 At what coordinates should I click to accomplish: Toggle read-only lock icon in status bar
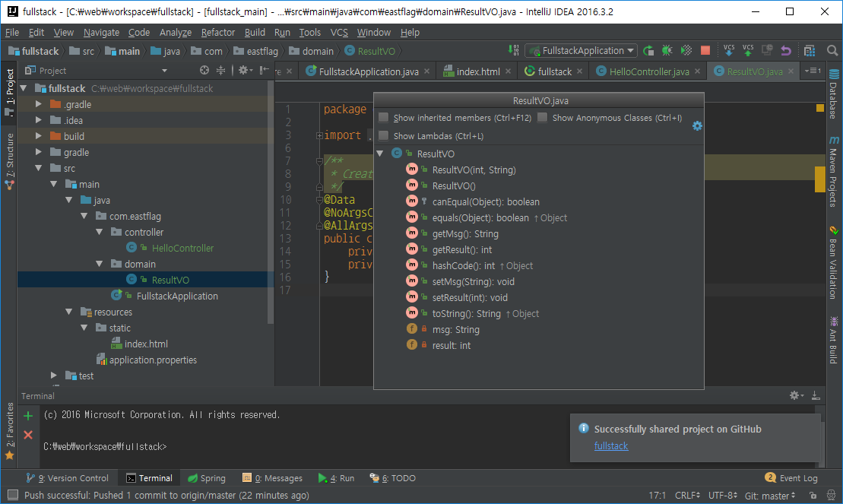click(813, 496)
